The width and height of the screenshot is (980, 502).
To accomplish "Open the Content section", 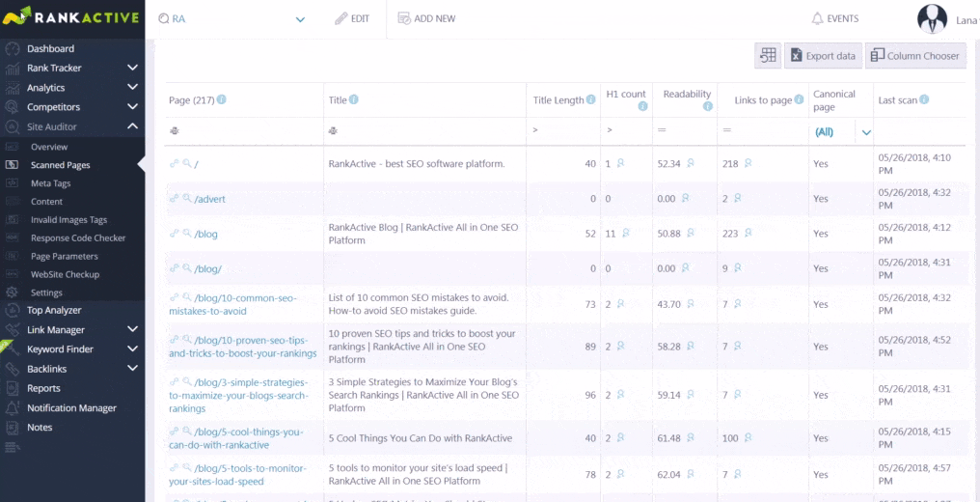I will point(47,202).
